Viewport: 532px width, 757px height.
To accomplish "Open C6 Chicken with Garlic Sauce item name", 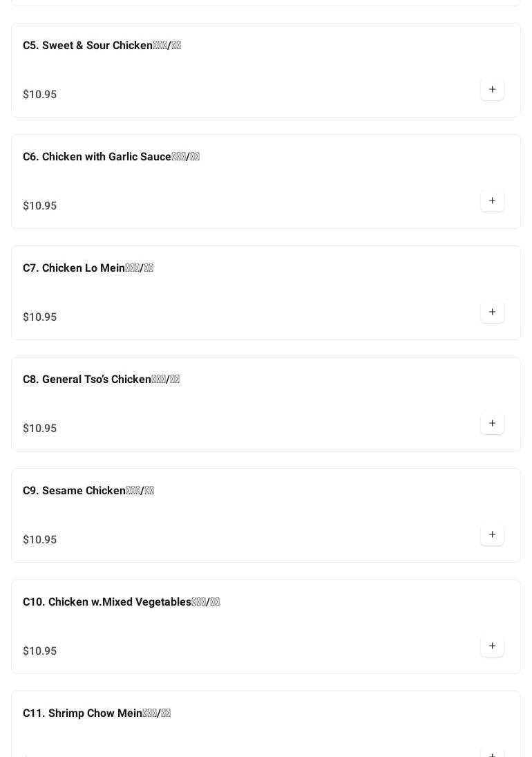I will pyautogui.click(x=111, y=157).
